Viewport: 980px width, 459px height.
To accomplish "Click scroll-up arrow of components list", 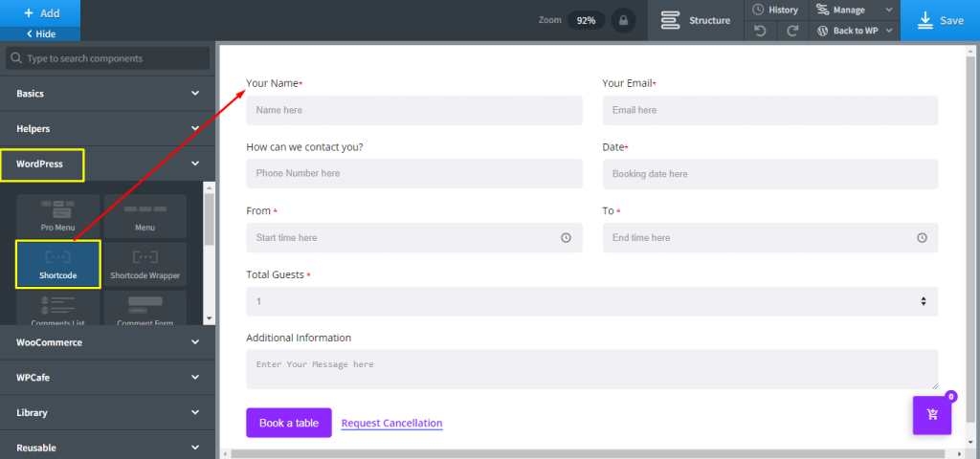I will (x=210, y=187).
